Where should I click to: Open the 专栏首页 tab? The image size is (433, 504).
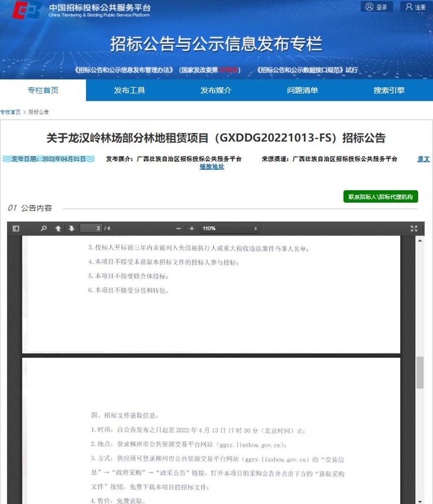coord(43,90)
